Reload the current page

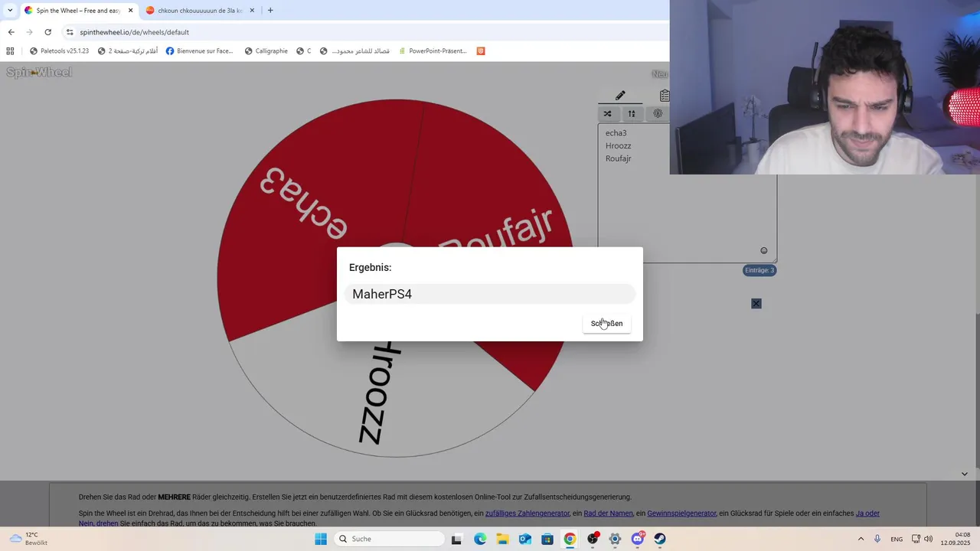pyautogui.click(x=47, y=32)
